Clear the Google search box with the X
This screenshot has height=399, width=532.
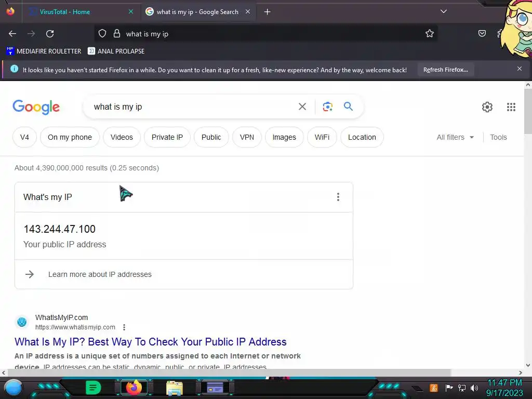pos(302,107)
